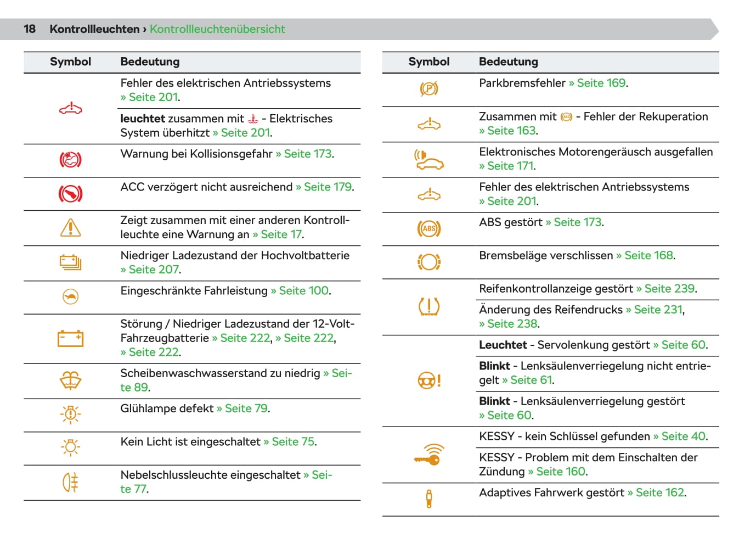
Task: Click the ACC insufficient deceleration red icon
Action: 70,193
